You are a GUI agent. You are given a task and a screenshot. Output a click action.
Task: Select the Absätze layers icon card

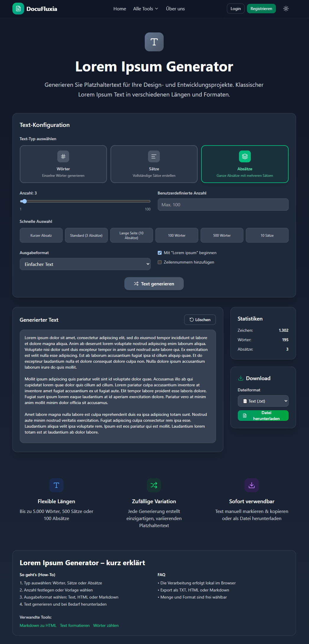[245, 156]
